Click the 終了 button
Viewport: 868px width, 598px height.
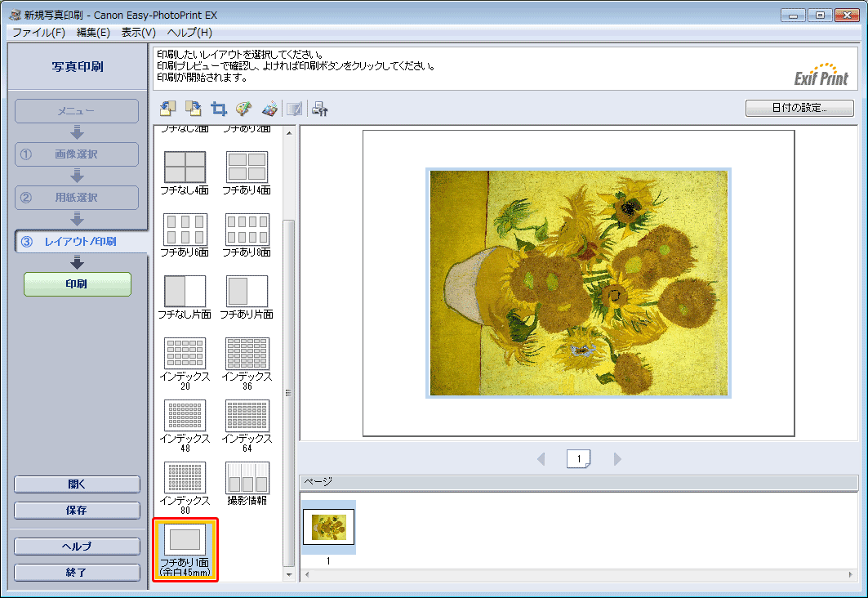(76, 572)
